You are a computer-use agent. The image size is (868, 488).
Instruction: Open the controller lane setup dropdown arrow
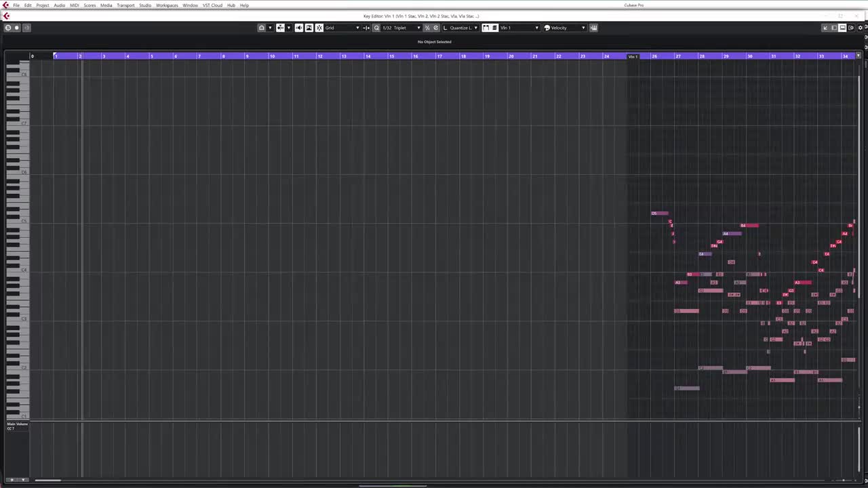coord(24,480)
